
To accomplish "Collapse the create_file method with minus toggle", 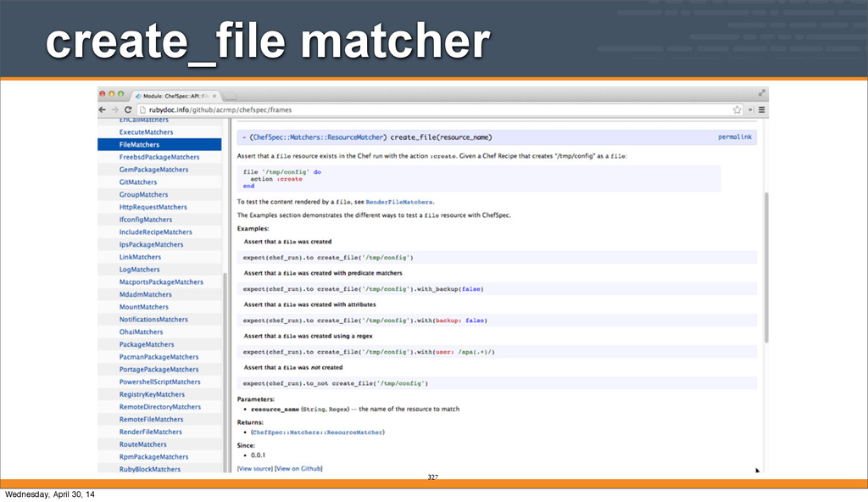I will click(243, 137).
